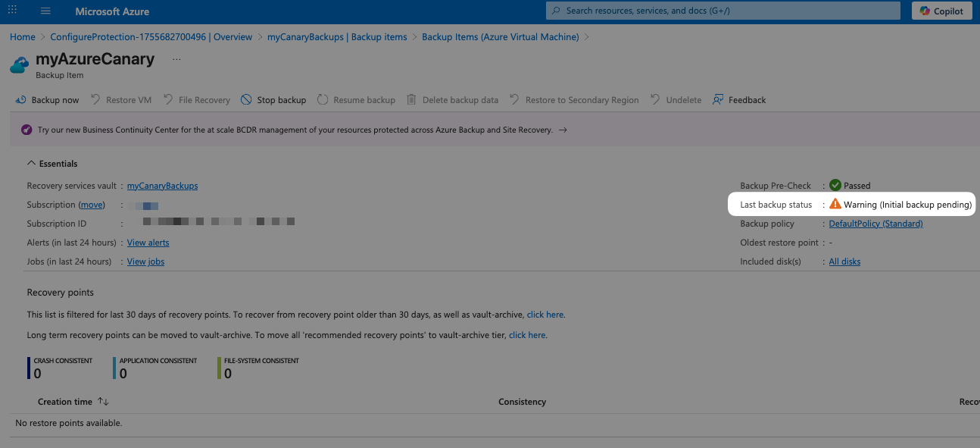Click the Consistency column header

pos(522,402)
